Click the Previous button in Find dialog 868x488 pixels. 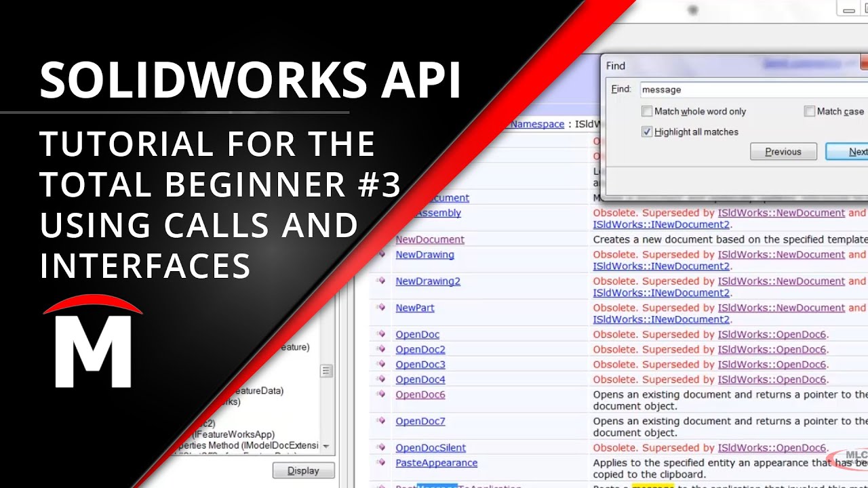tap(783, 152)
